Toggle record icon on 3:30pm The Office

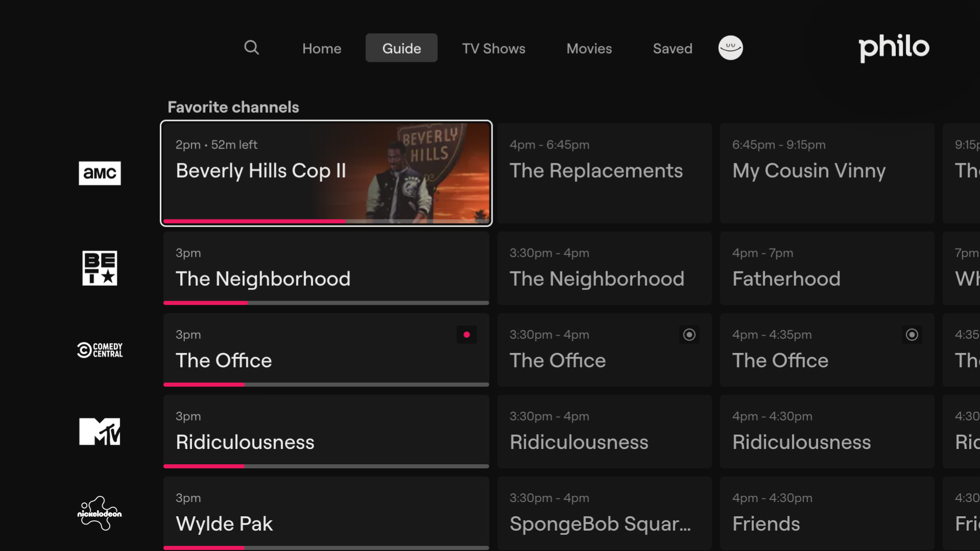[689, 335]
